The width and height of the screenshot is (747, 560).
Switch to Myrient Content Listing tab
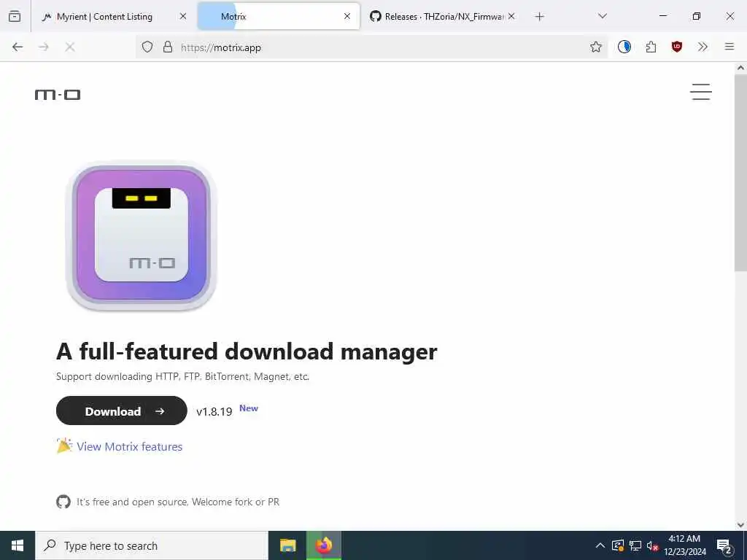(104, 17)
